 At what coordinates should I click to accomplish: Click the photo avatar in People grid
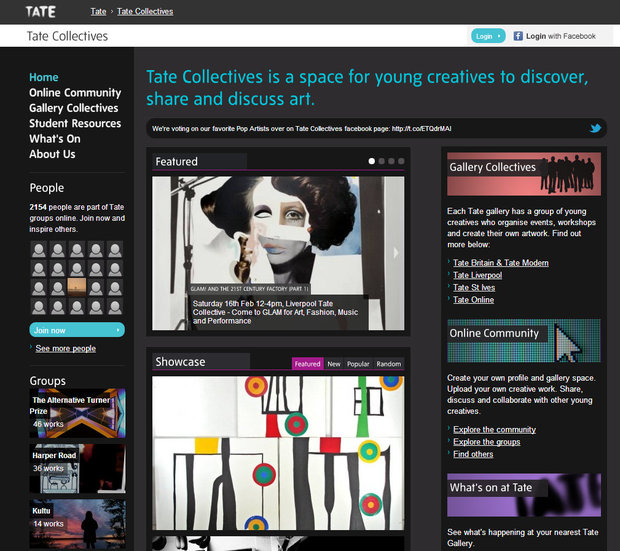coord(77,287)
